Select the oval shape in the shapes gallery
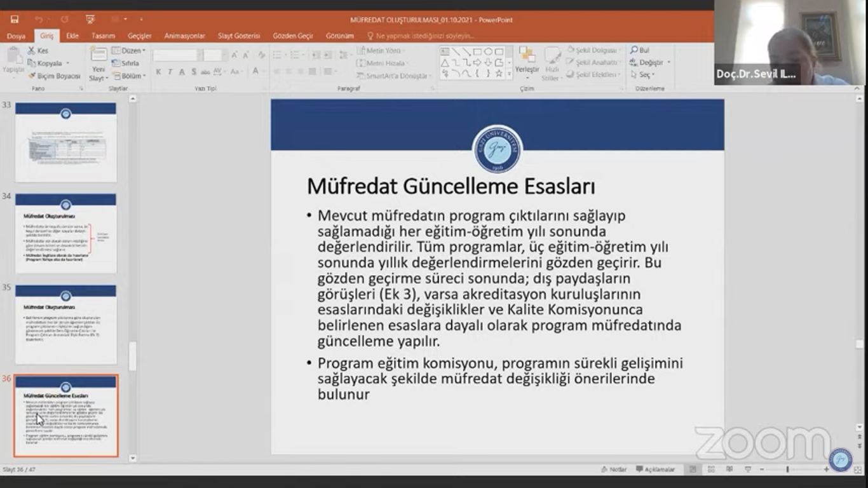 488,51
